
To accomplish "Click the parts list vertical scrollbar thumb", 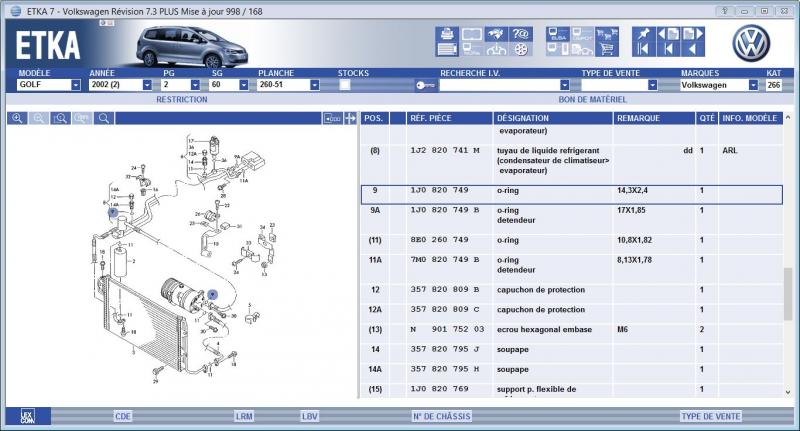I will click(788, 295).
